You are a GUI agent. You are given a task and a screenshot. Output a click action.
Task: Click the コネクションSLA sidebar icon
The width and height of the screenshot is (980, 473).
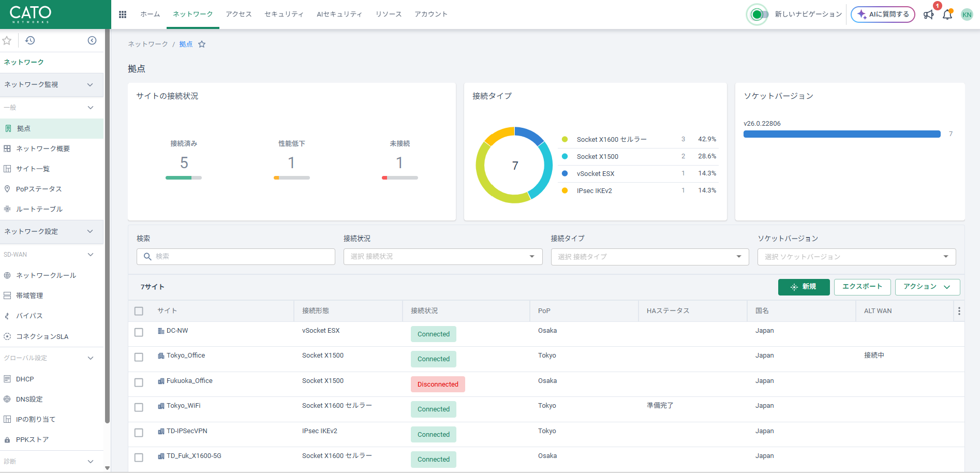[7, 336]
